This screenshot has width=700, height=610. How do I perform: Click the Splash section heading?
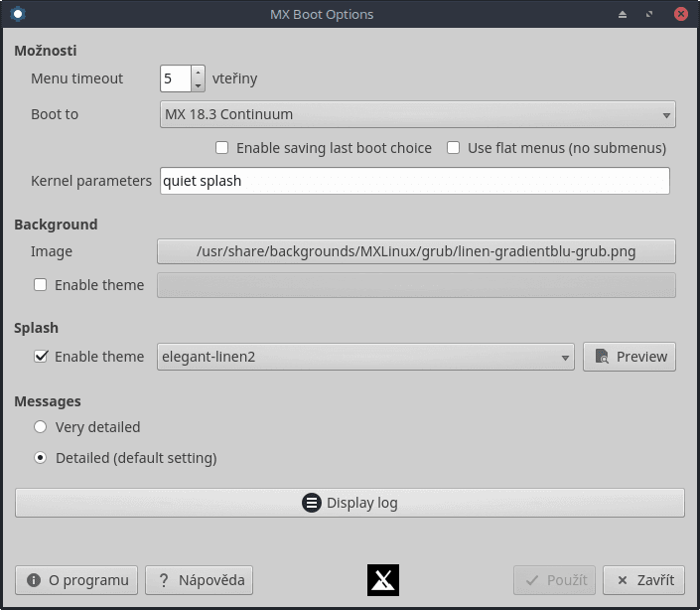point(36,328)
